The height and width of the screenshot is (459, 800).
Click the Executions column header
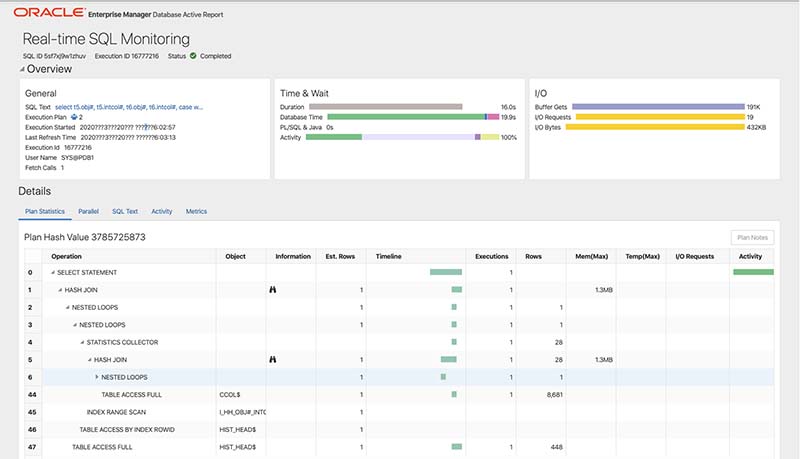492,256
